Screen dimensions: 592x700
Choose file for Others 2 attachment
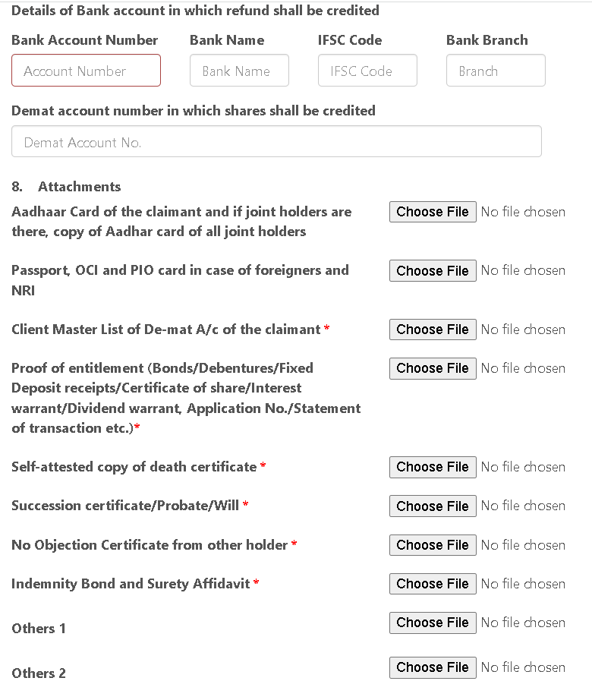(433, 667)
